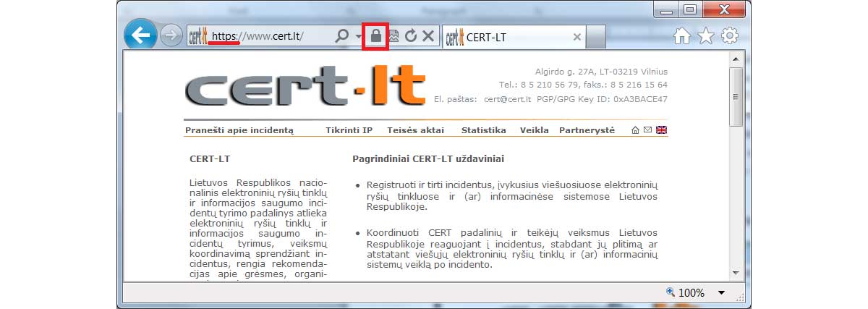Open Teisės aktai menu item
The width and height of the screenshot is (868, 309).
pos(417,130)
